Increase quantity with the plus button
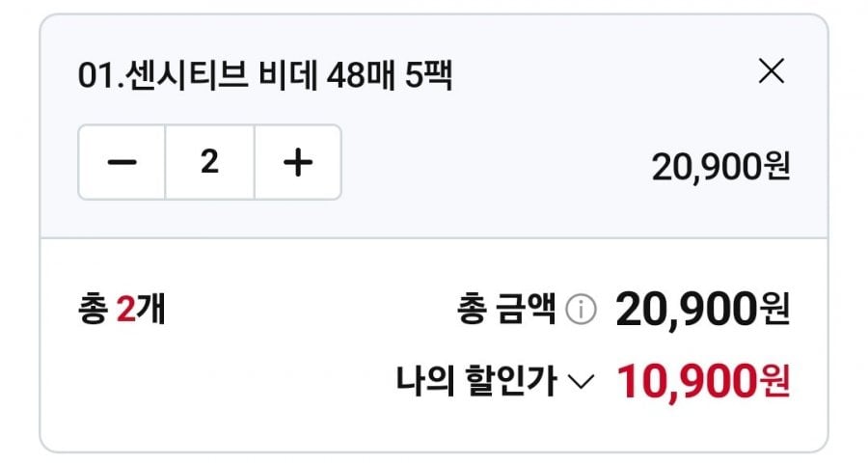868x464 pixels. [298, 163]
